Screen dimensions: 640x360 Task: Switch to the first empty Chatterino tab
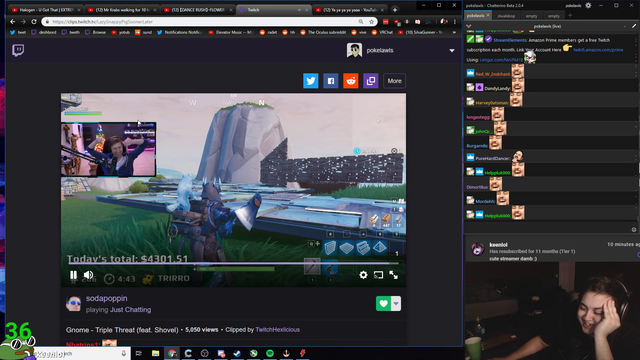coord(531,16)
